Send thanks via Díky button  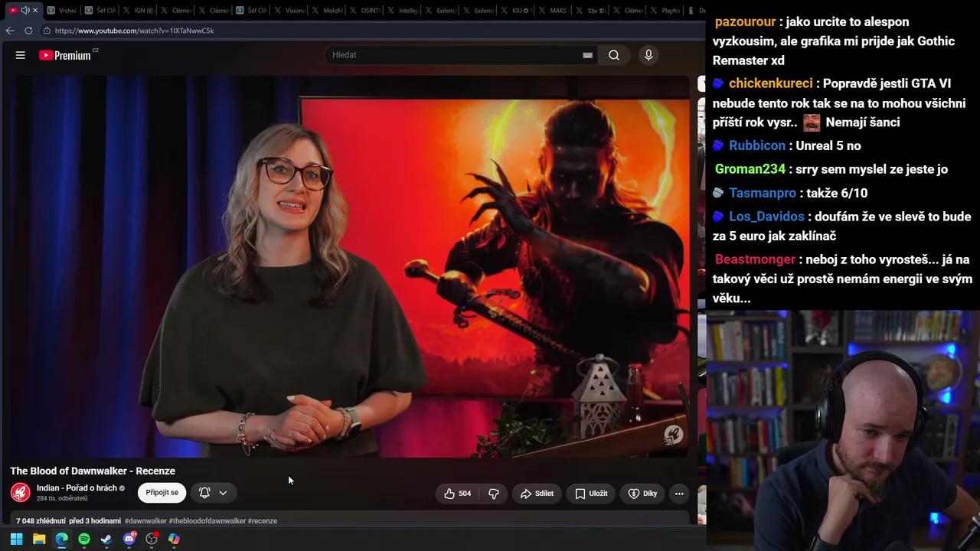point(642,494)
